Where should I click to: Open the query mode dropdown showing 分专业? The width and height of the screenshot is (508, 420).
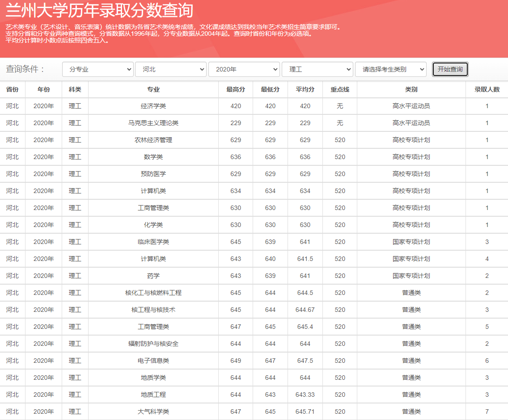pos(97,69)
